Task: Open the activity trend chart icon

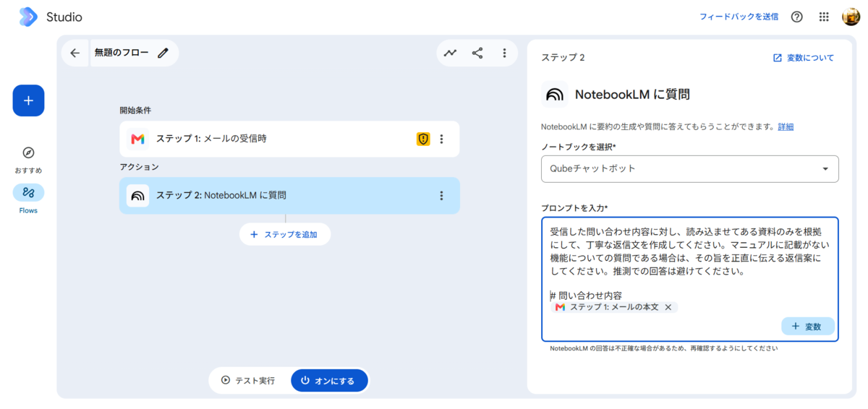Action: [451, 53]
